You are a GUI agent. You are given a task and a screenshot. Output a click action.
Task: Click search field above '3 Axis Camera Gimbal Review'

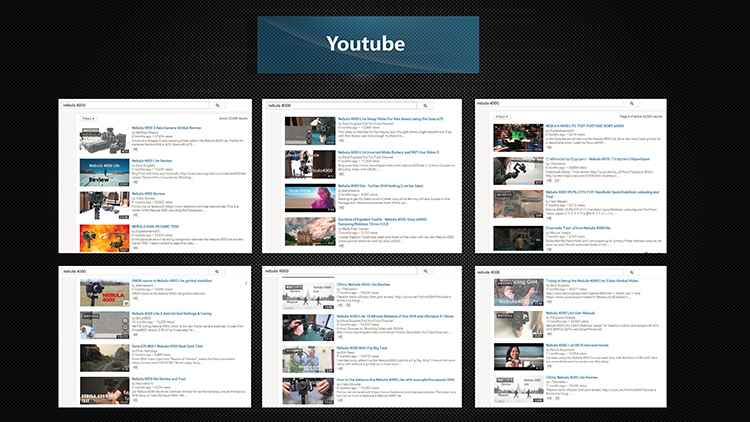[x=135, y=105]
